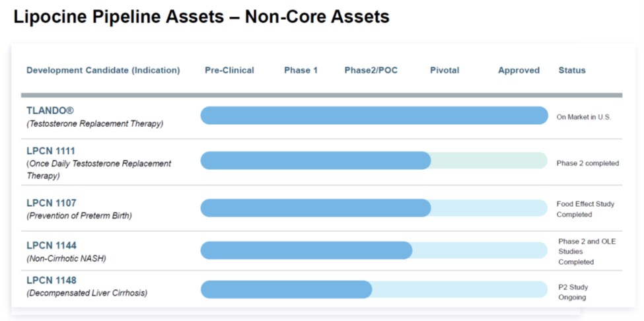Select the 'On Market in U.S.' status
The image size is (644, 321).
tap(584, 117)
